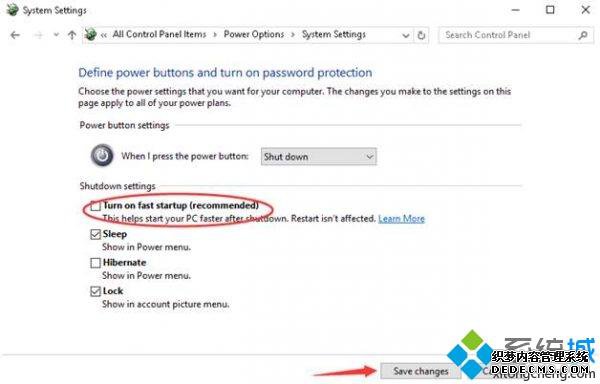Viewport: 600px width, 384px height.
Task: Click the forward navigation arrow
Action: tap(38, 35)
